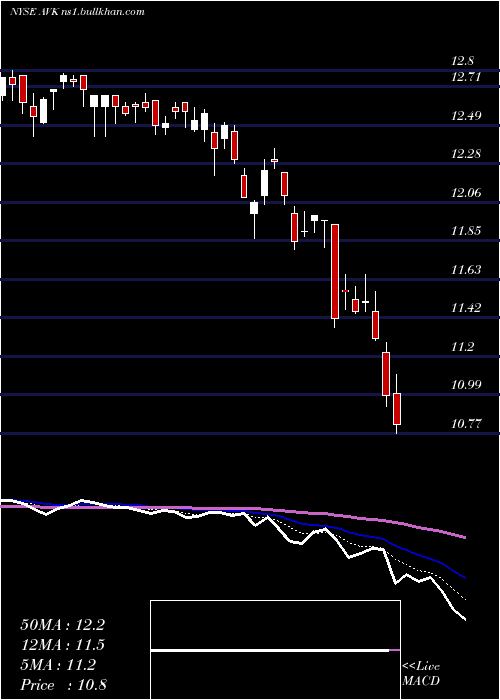
Task: Click the NYSE AVK ns1.bullkhan.com title text
Action: point(77,12)
